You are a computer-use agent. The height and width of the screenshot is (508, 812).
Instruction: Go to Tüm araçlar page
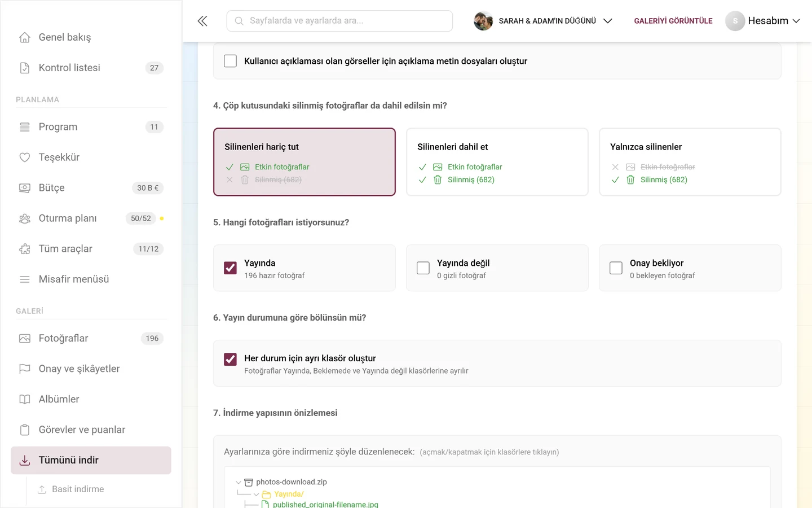pos(91,249)
